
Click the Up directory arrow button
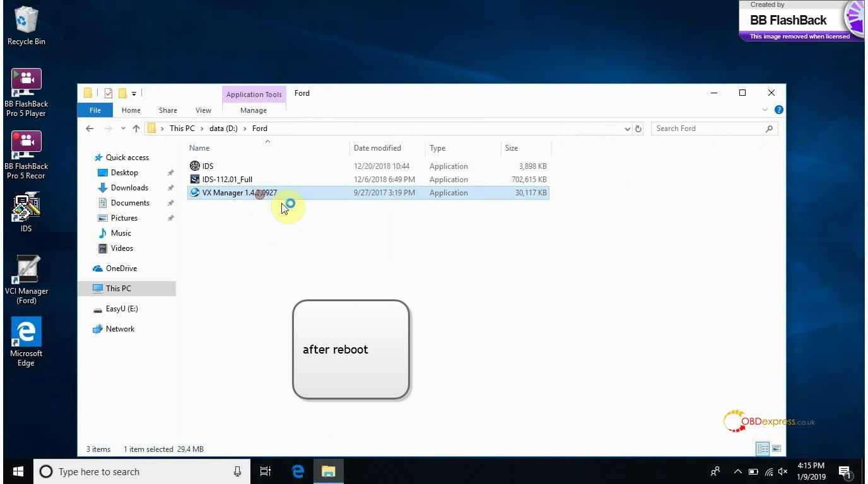pyautogui.click(x=136, y=129)
